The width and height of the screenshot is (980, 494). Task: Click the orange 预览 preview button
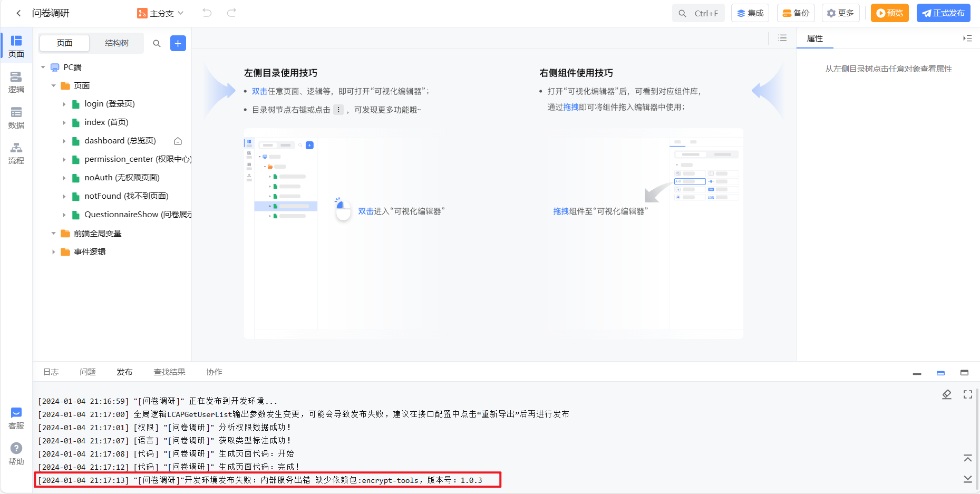[x=890, y=13]
